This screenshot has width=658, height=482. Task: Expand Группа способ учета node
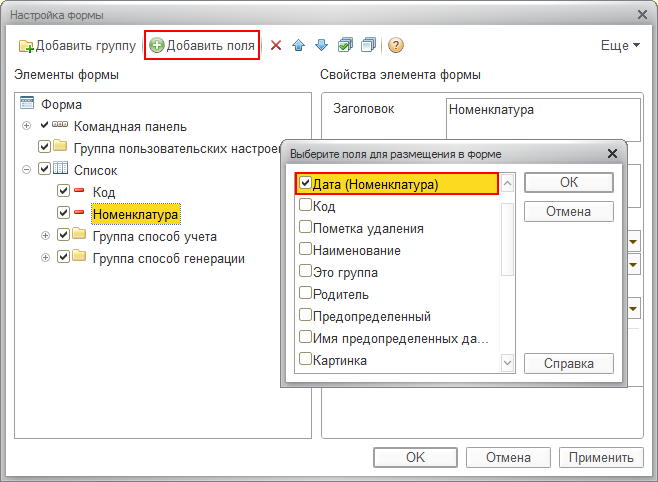click(x=45, y=236)
